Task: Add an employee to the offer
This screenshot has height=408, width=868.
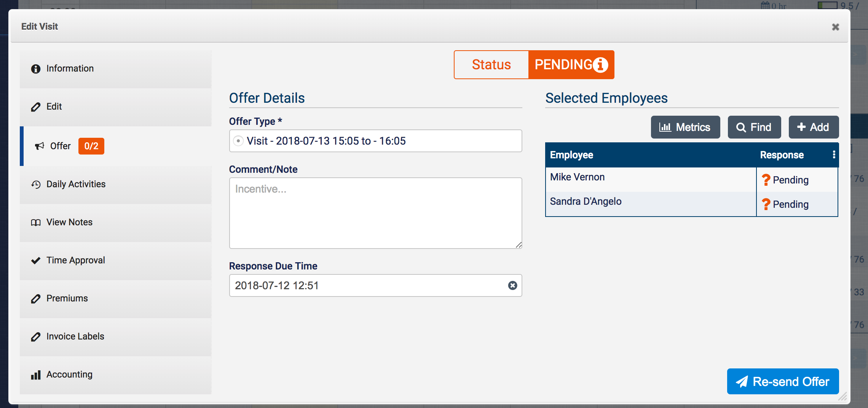Action: (814, 127)
